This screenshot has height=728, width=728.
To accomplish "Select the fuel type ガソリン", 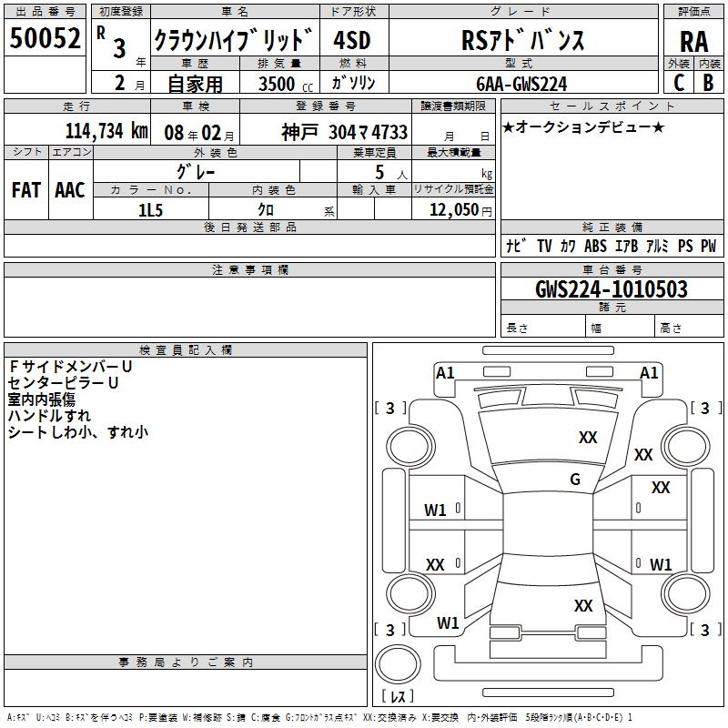I will click(x=353, y=83).
